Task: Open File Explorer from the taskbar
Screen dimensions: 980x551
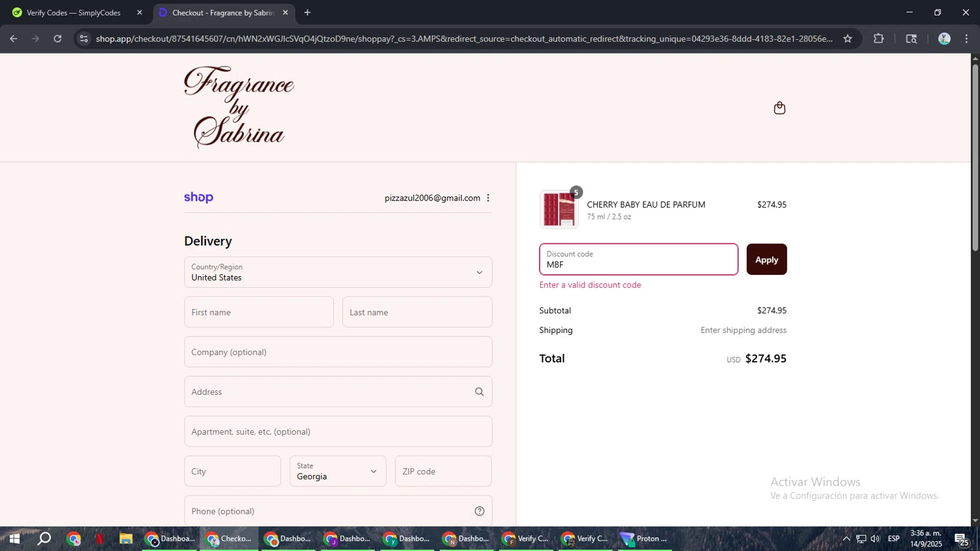Action: [126, 539]
